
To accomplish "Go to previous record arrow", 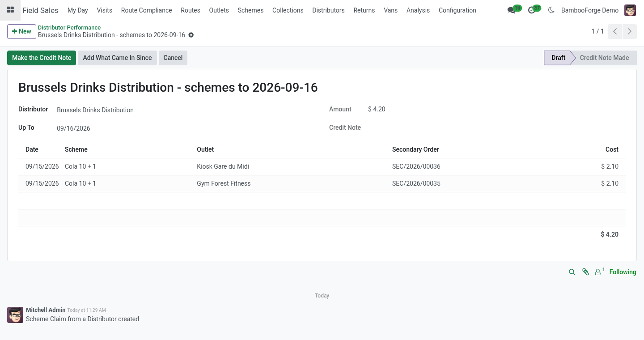I will pos(615,31).
